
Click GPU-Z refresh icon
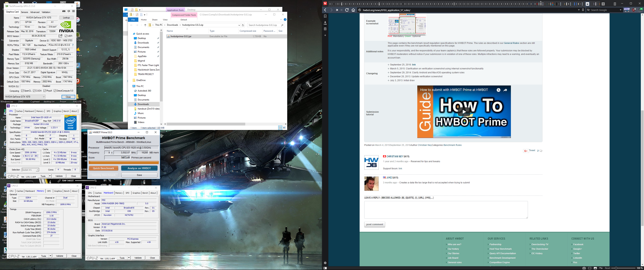coord(69,11)
